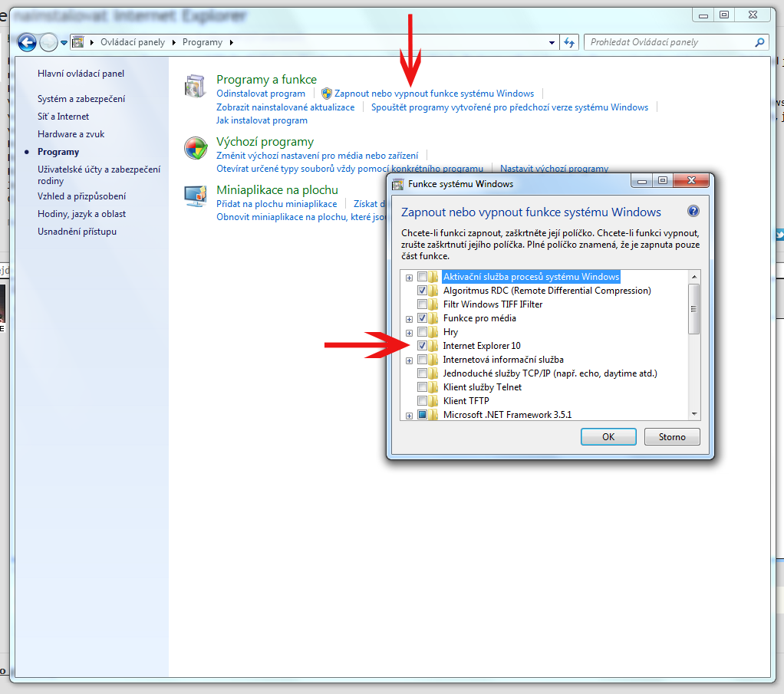Image resolution: width=784 pixels, height=694 pixels.
Task: Open Hlavní ovládací panel link
Action: coord(81,74)
